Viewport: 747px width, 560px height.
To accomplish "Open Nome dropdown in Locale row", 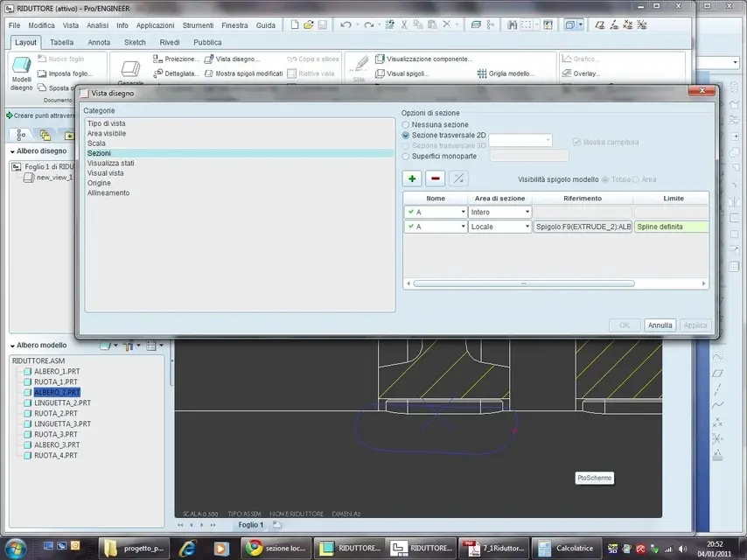I will coord(463,227).
